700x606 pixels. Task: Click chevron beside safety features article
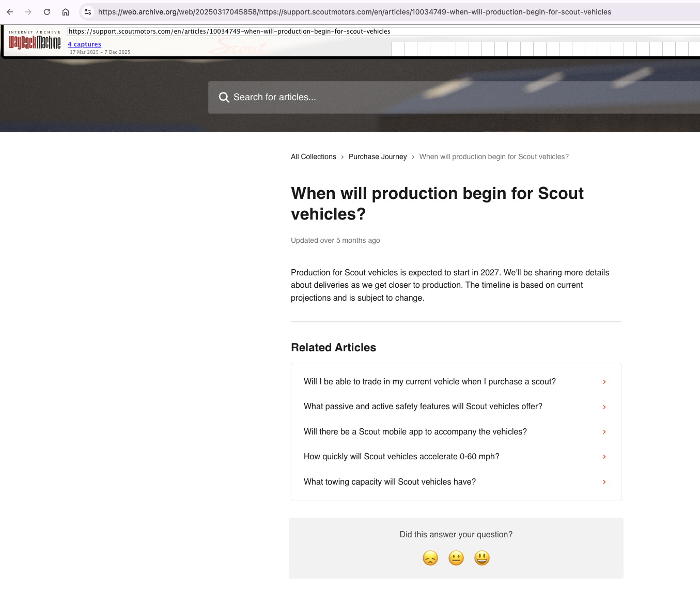604,407
